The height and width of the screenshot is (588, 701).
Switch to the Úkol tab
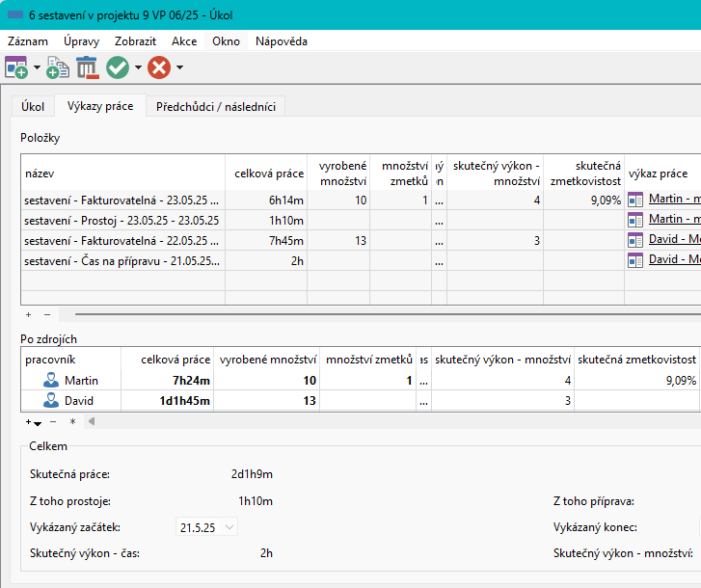click(x=33, y=107)
